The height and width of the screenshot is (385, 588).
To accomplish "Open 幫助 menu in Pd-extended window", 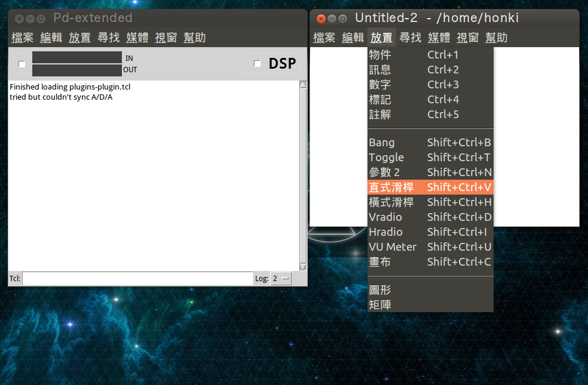I will [x=195, y=38].
